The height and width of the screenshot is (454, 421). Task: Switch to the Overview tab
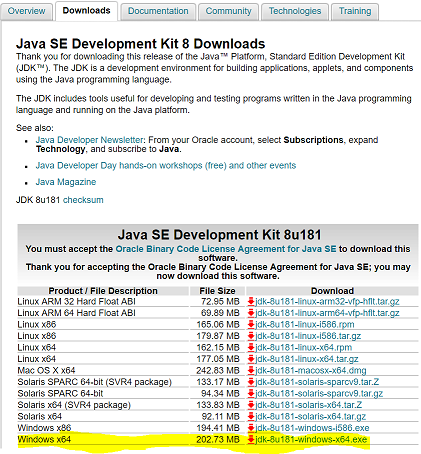click(27, 11)
